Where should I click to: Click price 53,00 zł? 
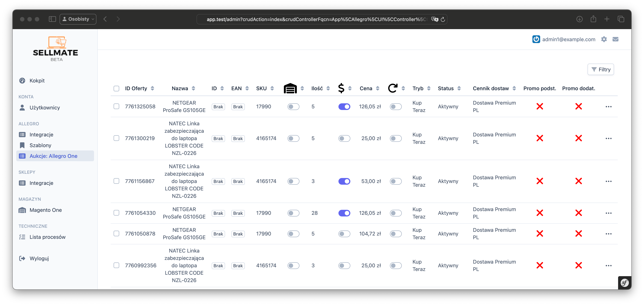point(371,181)
